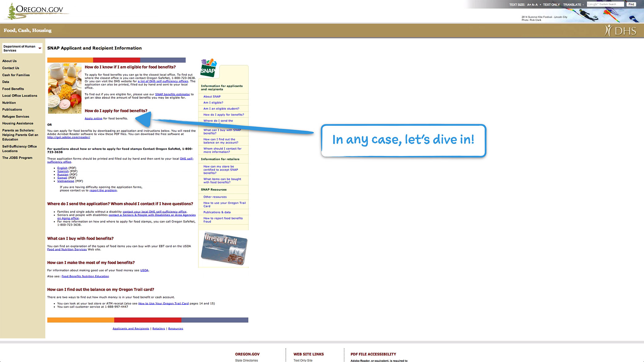Download the Vietnamese application PDF

click(66, 181)
